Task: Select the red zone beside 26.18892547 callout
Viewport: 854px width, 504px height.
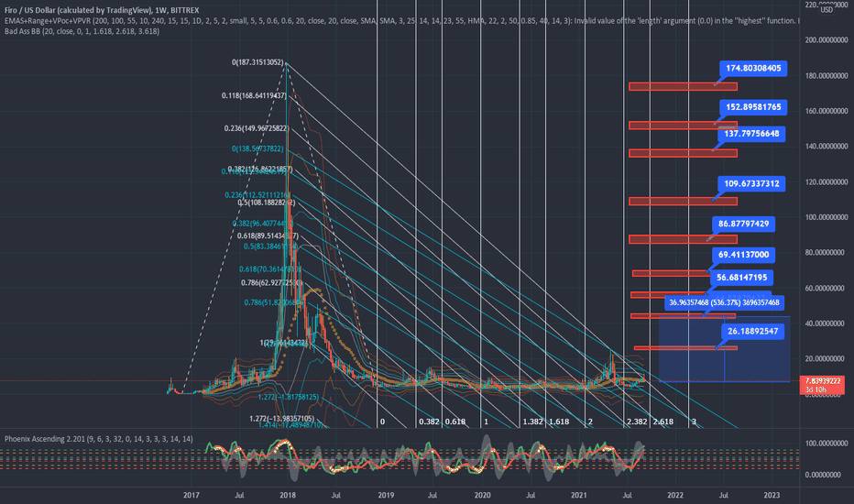Action: click(x=685, y=347)
